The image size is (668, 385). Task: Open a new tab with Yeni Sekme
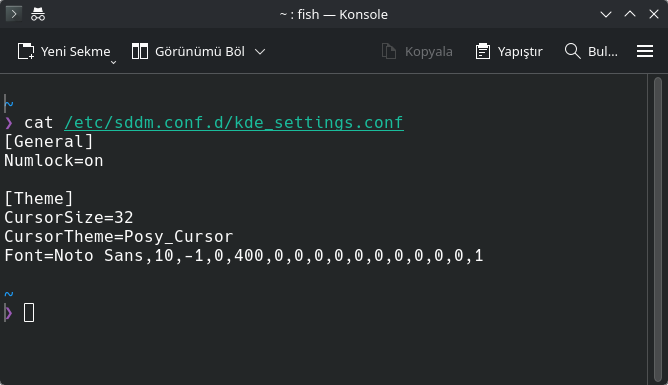click(x=63, y=52)
